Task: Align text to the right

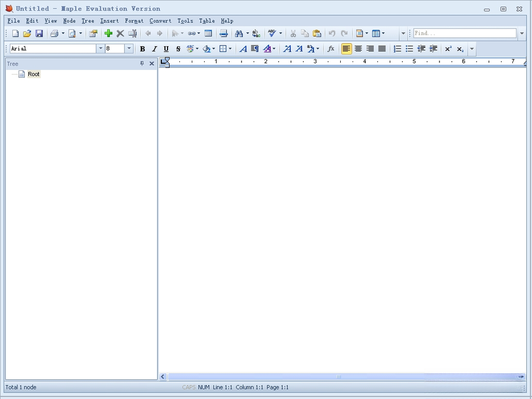Action: click(370, 49)
